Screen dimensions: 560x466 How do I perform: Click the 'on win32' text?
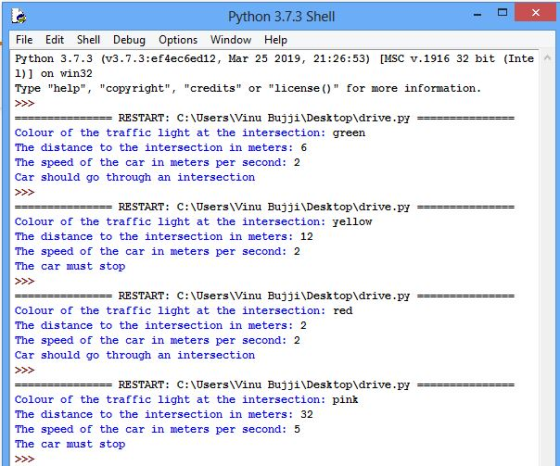[66, 74]
